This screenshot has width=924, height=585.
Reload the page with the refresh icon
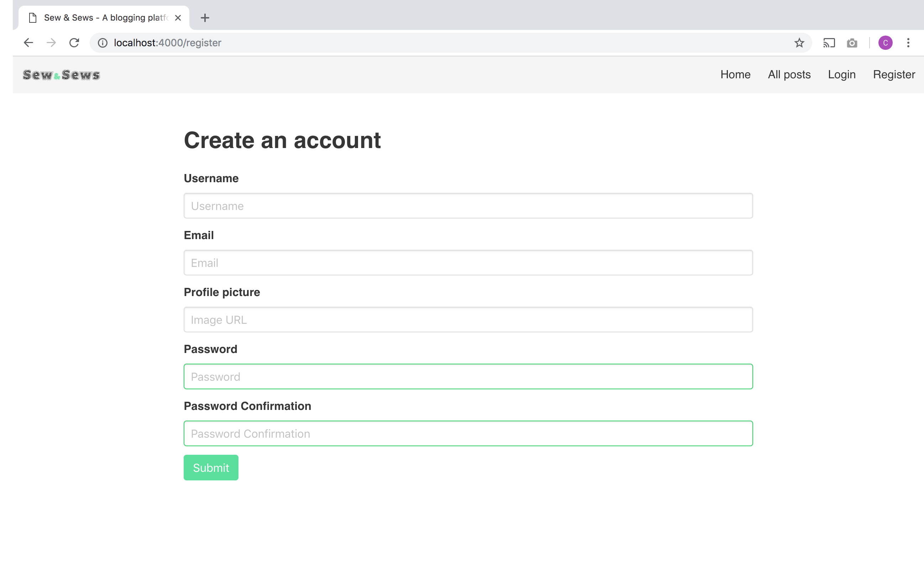click(74, 43)
